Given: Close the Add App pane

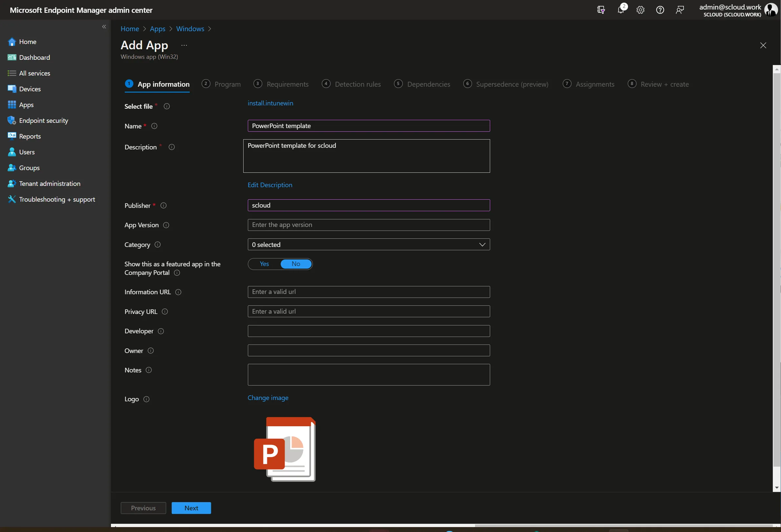Looking at the screenshot, I should click(x=763, y=45).
